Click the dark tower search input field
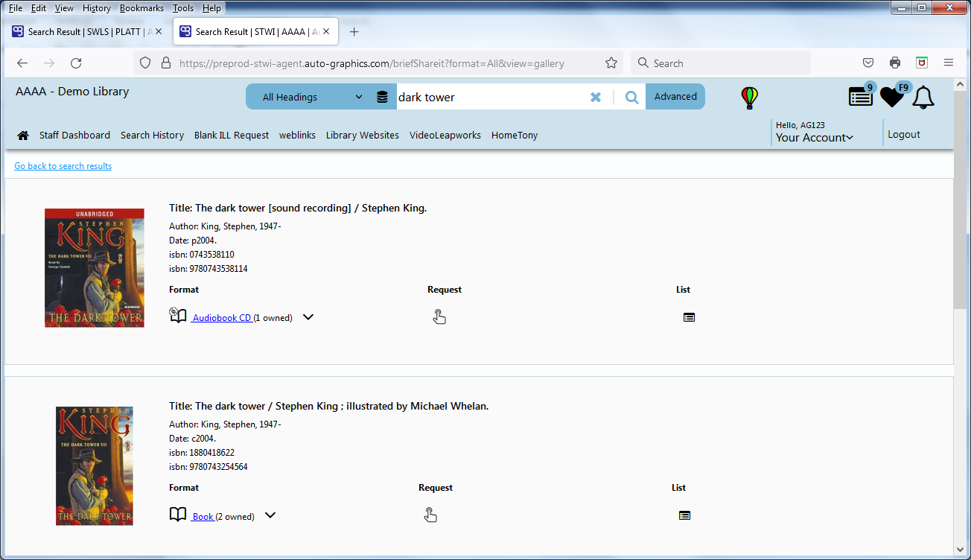The height and width of the screenshot is (560, 971). 491,97
